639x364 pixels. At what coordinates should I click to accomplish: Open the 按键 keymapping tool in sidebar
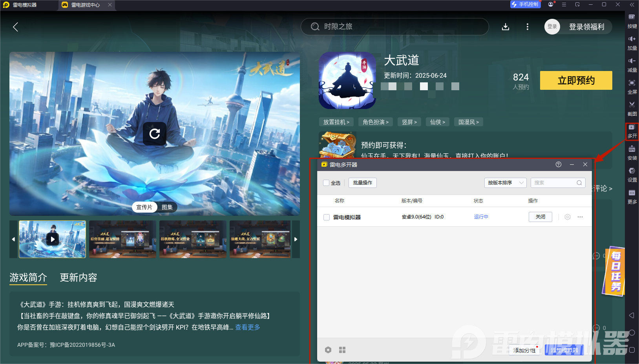point(632,21)
